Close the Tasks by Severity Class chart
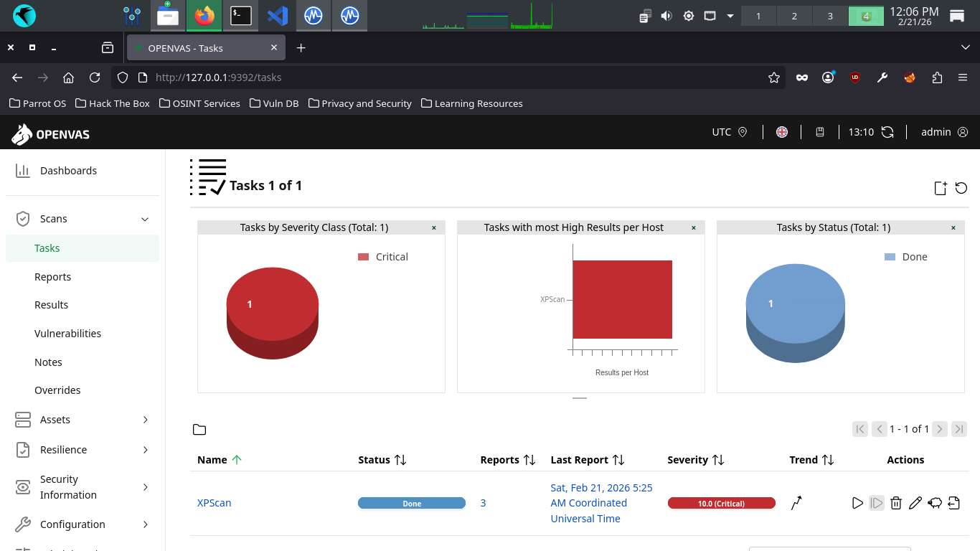This screenshot has width=980, height=551. (x=434, y=227)
